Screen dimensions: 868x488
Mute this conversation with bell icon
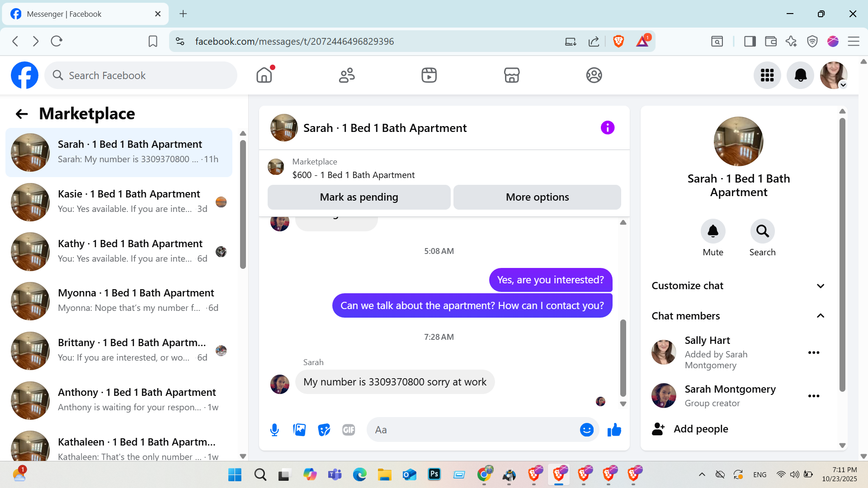click(x=713, y=231)
